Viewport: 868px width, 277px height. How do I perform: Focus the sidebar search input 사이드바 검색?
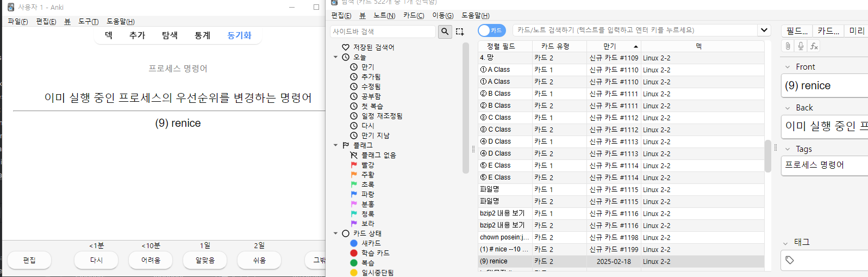pyautogui.click(x=383, y=32)
